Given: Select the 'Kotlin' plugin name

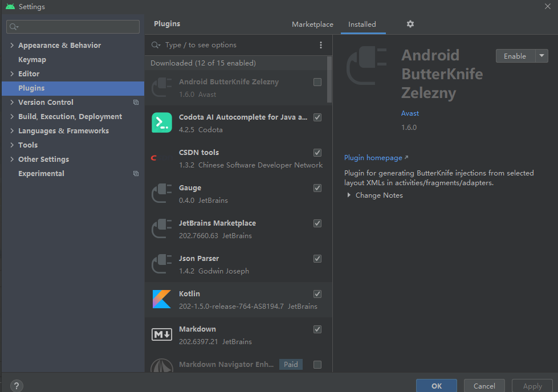Looking at the screenshot, I should [x=189, y=293].
